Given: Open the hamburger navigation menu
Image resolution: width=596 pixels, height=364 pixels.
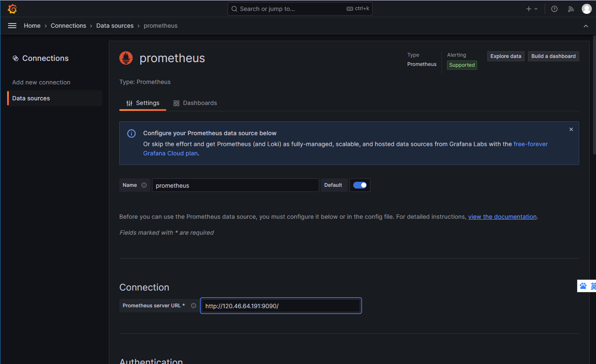Looking at the screenshot, I should [x=12, y=26].
